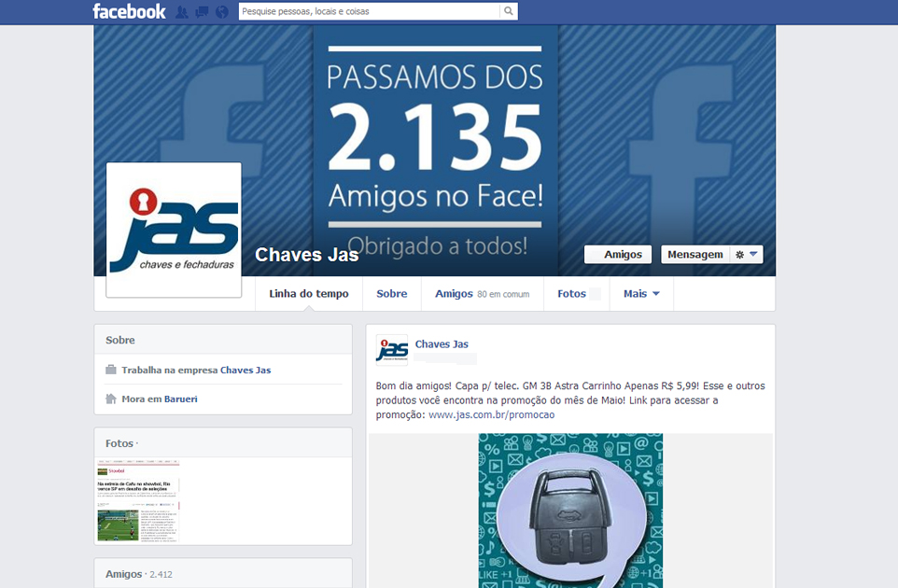898x588 pixels.
Task: Click the house location icon
Action: click(x=110, y=399)
